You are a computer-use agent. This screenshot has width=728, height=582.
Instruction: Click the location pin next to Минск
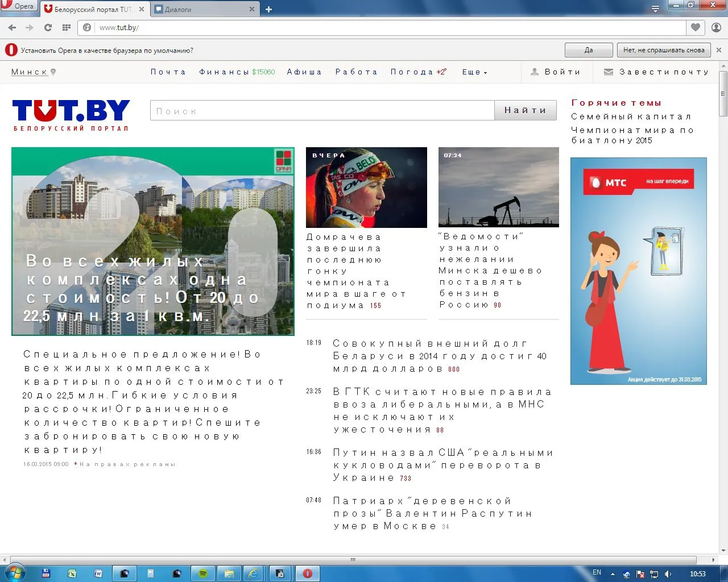53,72
